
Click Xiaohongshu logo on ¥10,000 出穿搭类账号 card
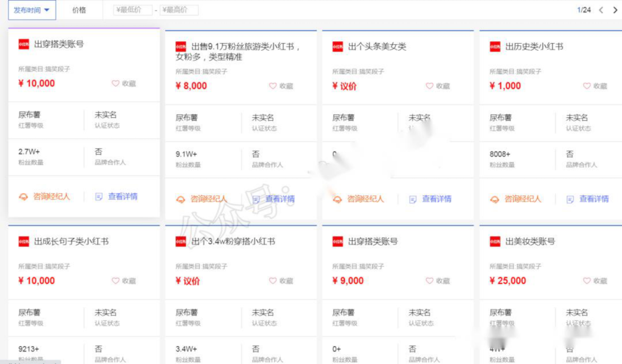(24, 44)
